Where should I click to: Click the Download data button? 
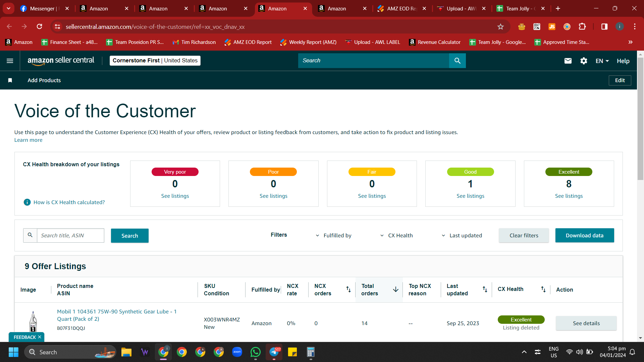pos(585,235)
